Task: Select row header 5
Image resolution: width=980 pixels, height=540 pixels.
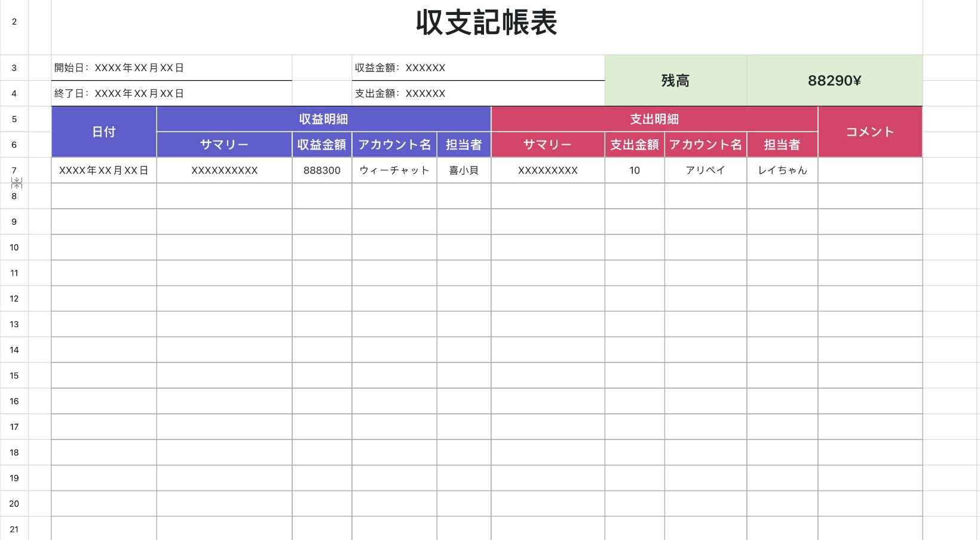Action: point(14,119)
